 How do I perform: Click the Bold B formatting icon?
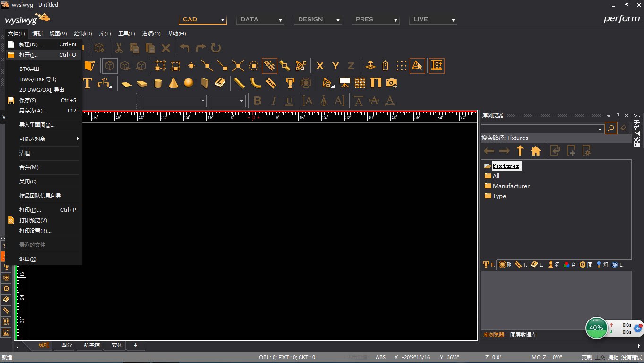(x=258, y=101)
